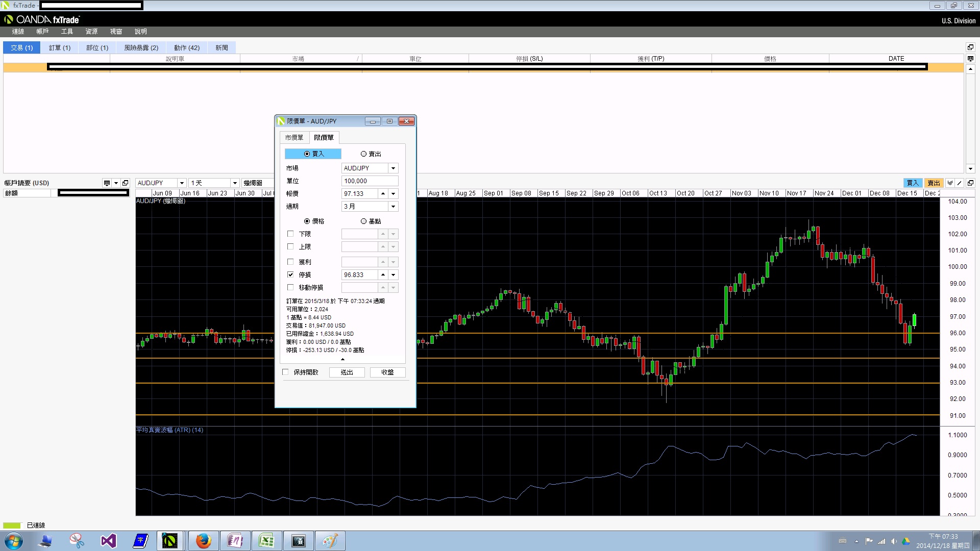Uncheck the 停損 (stop loss) checkbox
The width and height of the screenshot is (980, 551).
click(290, 274)
